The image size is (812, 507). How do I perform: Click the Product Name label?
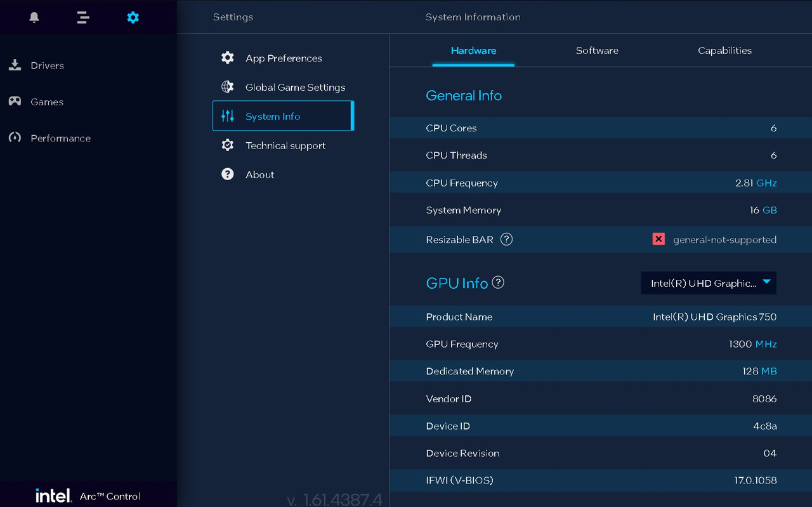click(x=459, y=317)
